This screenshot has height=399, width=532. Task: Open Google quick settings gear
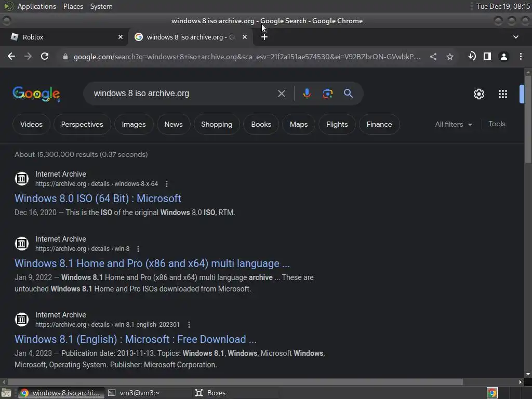[478, 94]
